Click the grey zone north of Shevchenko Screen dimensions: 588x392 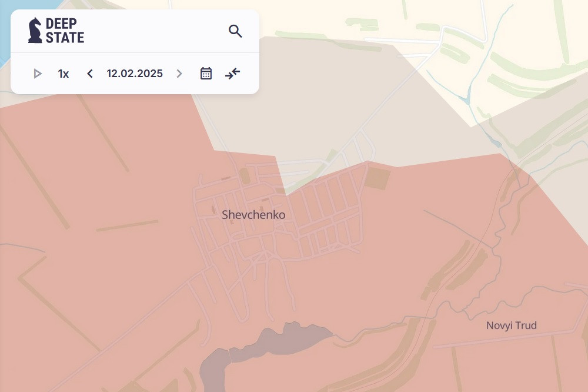329,106
